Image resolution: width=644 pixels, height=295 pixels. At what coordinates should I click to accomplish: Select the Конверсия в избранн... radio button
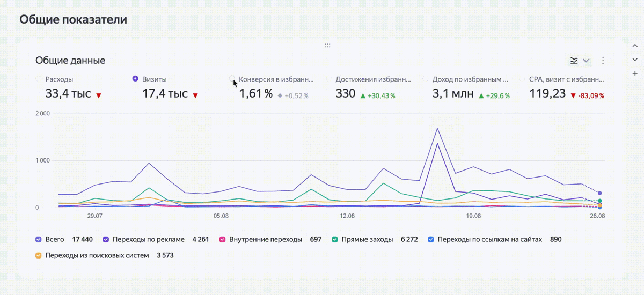coord(232,79)
